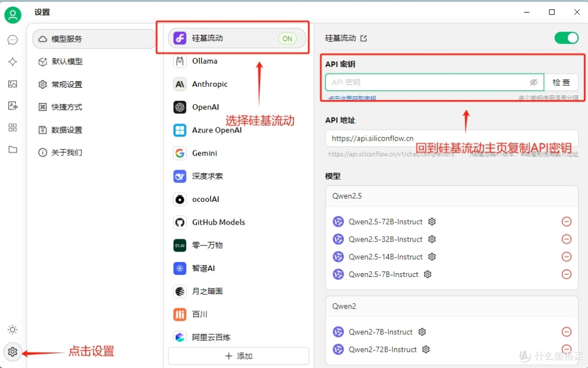Click the Ollama provider icon
The width and height of the screenshot is (588, 368).
180,61
